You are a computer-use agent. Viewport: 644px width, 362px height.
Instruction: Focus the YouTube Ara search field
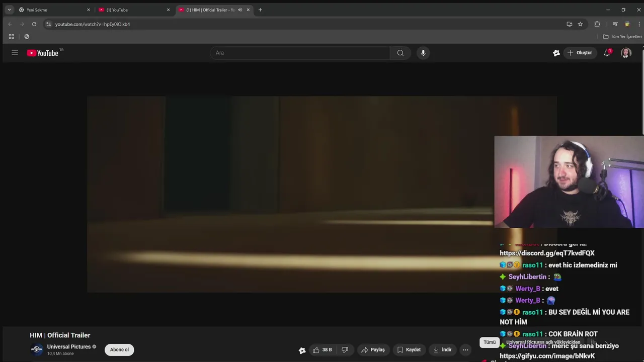click(x=300, y=53)
